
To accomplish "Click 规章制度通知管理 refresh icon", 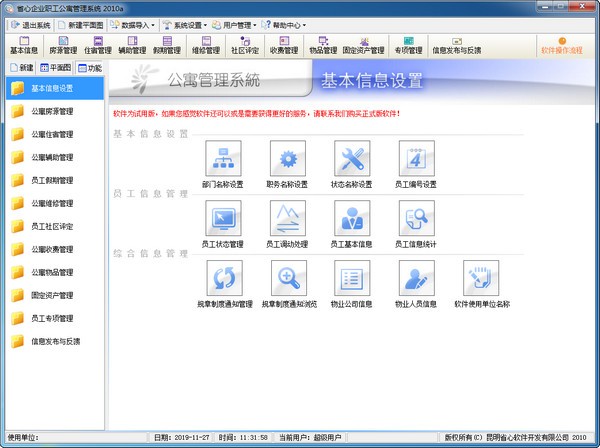I will coord(221,277).
